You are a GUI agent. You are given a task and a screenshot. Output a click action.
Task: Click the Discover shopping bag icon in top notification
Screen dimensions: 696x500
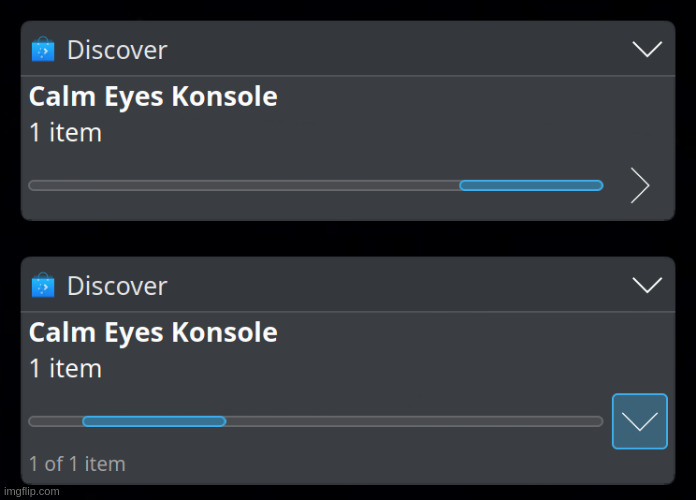[x=43, y=49]
